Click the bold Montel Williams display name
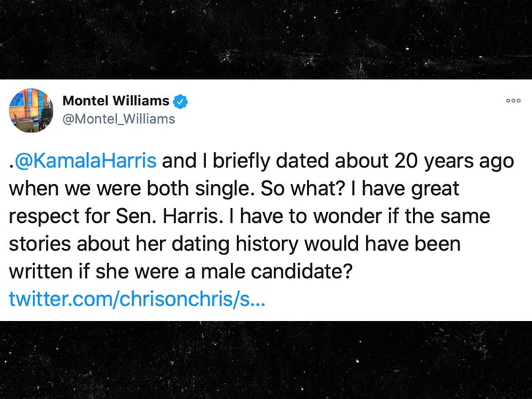This screenshot has height=399, width=532. (115, 101)
